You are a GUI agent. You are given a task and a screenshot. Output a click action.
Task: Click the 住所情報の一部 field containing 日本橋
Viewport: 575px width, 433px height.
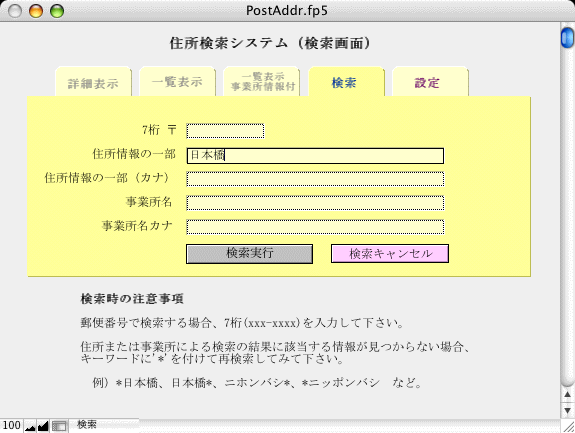(315, 155)
